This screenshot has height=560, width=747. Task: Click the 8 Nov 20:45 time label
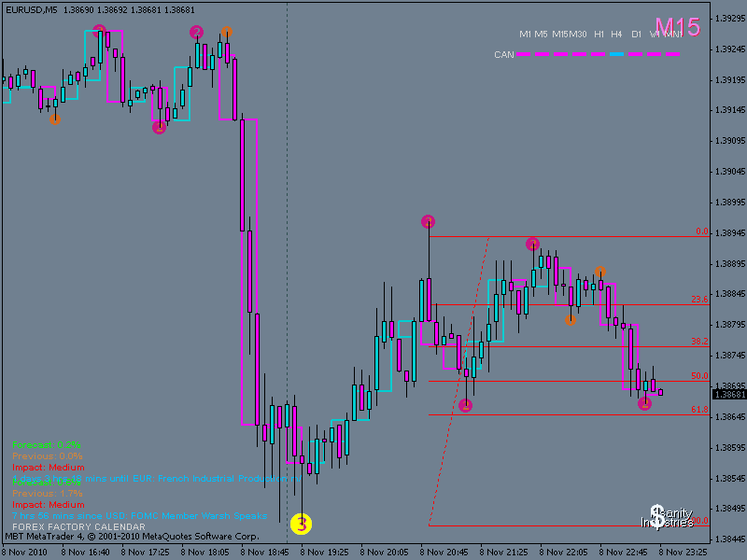coord(444,553)
